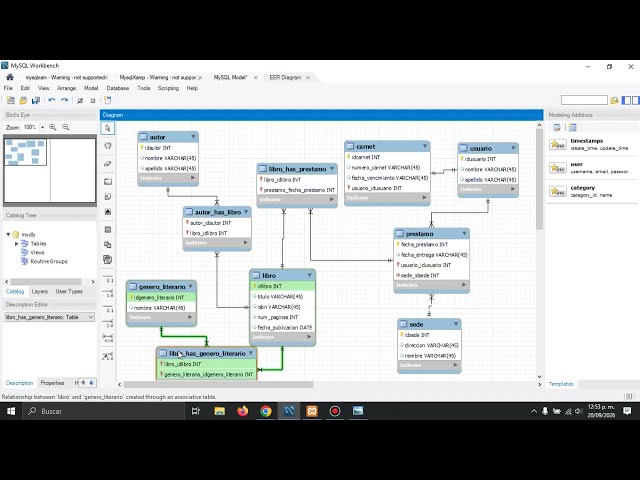Switch to the MysqlXamp connection tab
This screenshot has width=640, height=480.
tap(158, 77)
